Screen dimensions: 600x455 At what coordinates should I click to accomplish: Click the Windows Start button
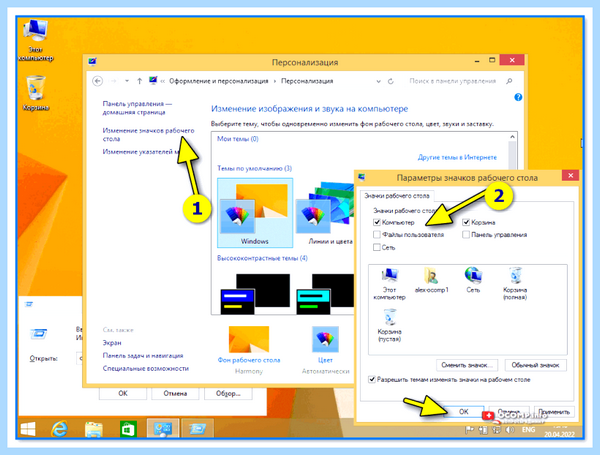coord(28,429)
